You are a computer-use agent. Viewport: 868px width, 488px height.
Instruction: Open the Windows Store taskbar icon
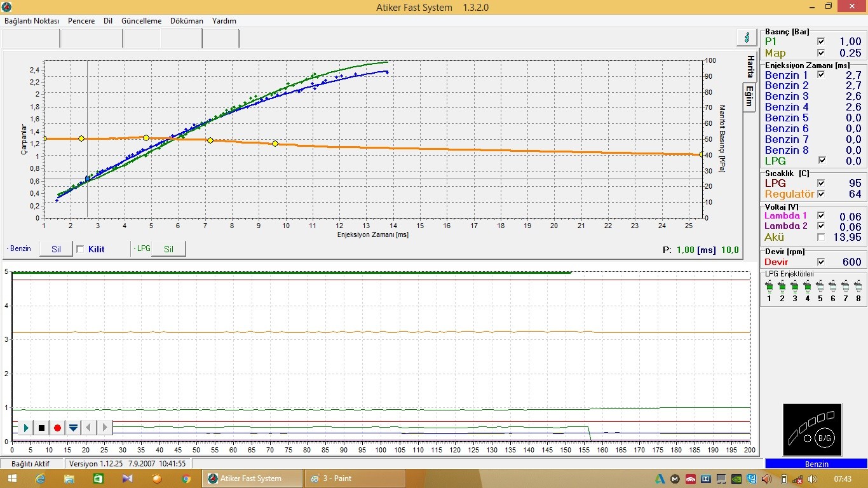point(98,478)
